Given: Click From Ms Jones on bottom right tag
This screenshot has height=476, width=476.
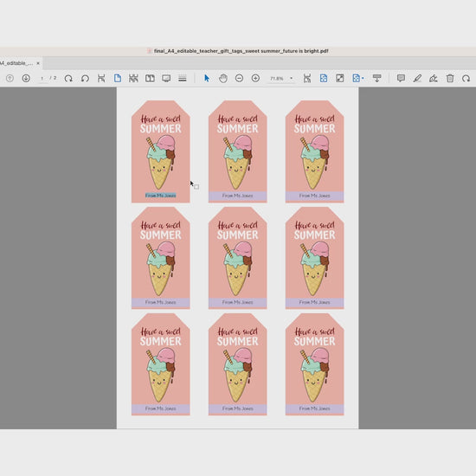Looking at the screenshot, I should 314,408.
